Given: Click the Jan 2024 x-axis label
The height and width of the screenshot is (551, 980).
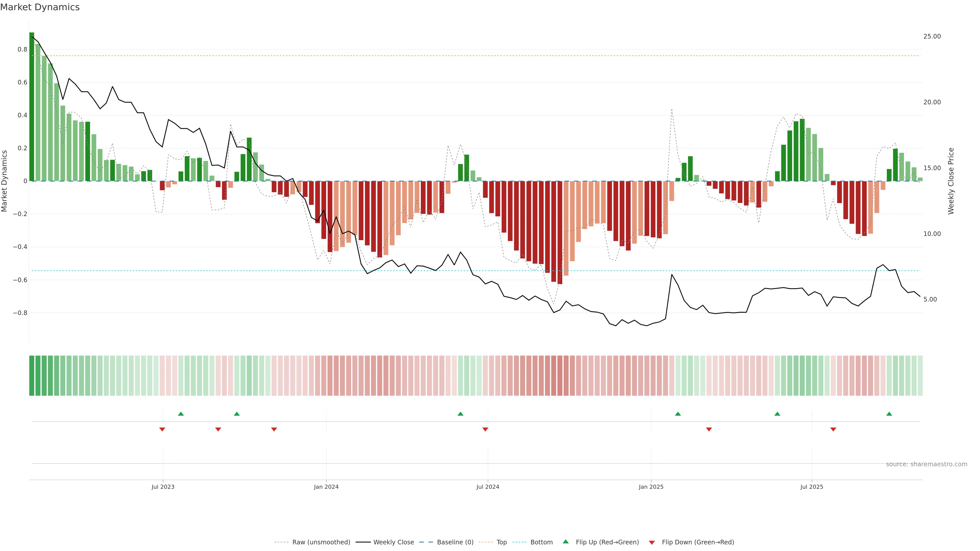Looking at the screenshot, I should click(326, 487).
